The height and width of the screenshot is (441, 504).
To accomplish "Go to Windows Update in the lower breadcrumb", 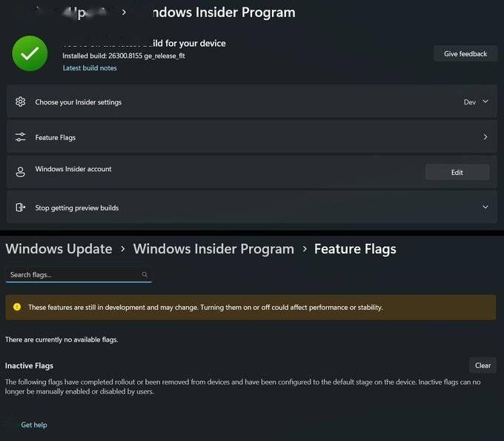I will [x=59, y=249].
